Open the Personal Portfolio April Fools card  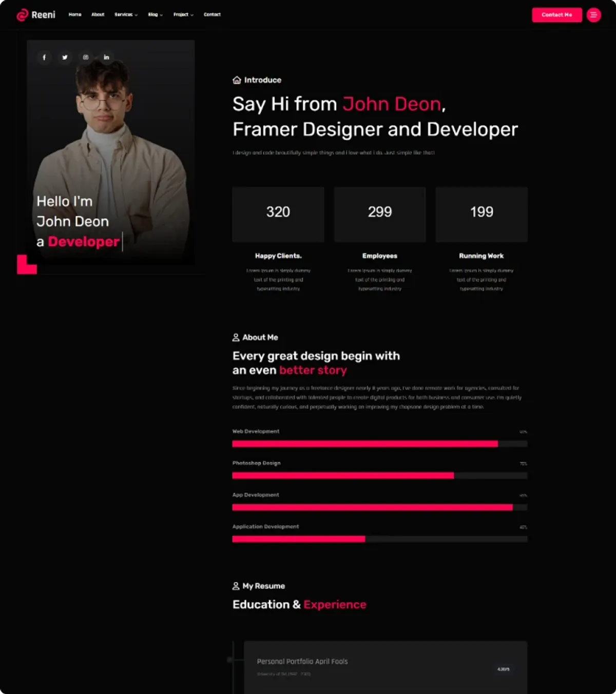tap(385, 666)
